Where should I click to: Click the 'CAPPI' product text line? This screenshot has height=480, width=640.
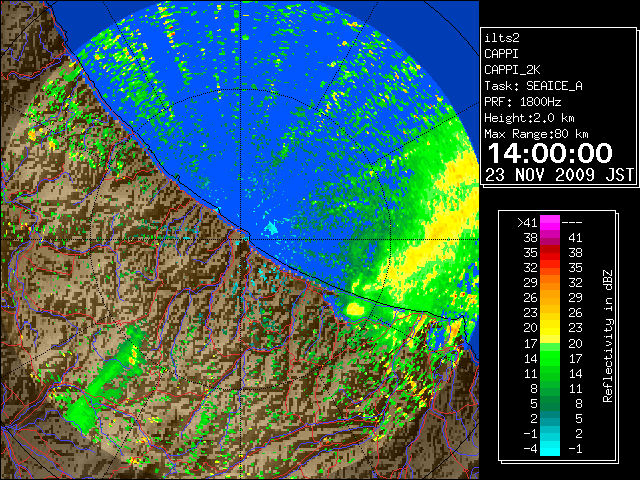pos(501,54)
